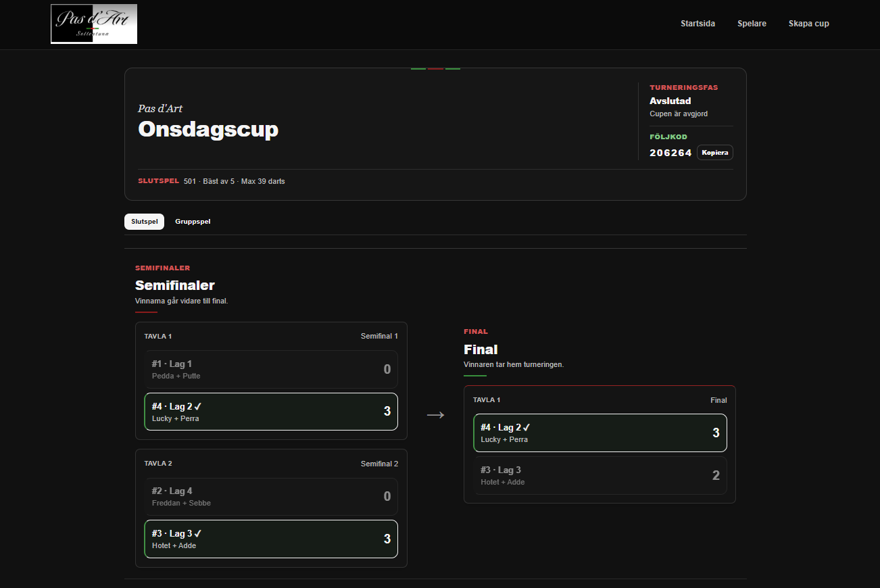Viewport: 880px width, 588px height.
Task: Click Vinnaren tar hem turneringen text
Action: click(514, 364)
